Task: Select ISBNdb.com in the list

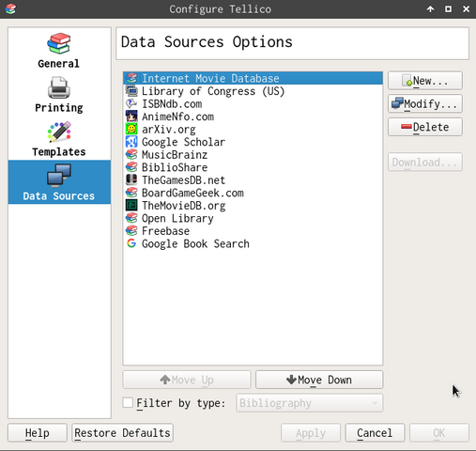Action: tap(172, 103)
